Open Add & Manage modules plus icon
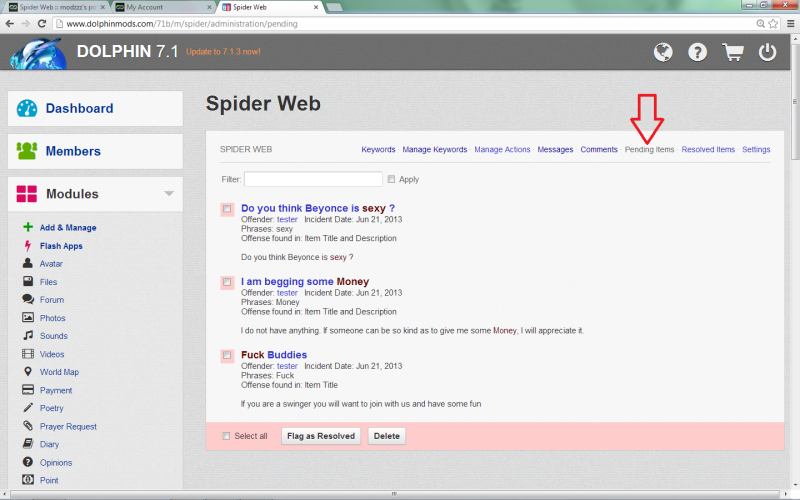The height and width of the screenshot is (500, 800). coord(28,228)
